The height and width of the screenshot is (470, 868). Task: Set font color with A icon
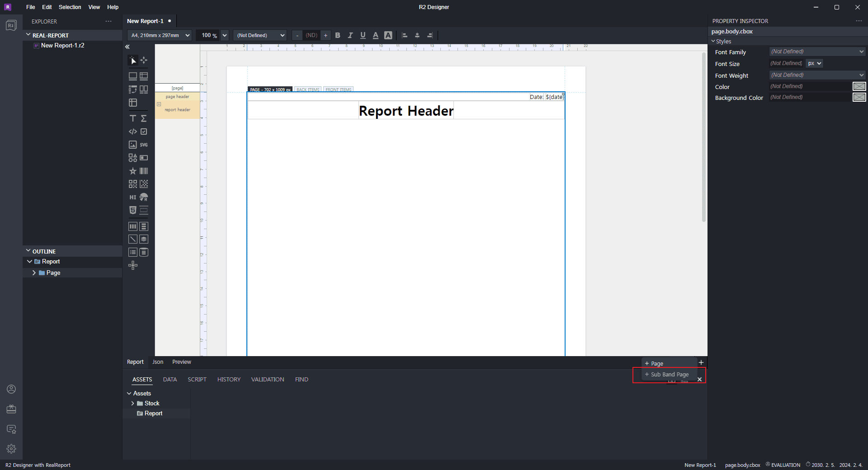click(375, 35)
